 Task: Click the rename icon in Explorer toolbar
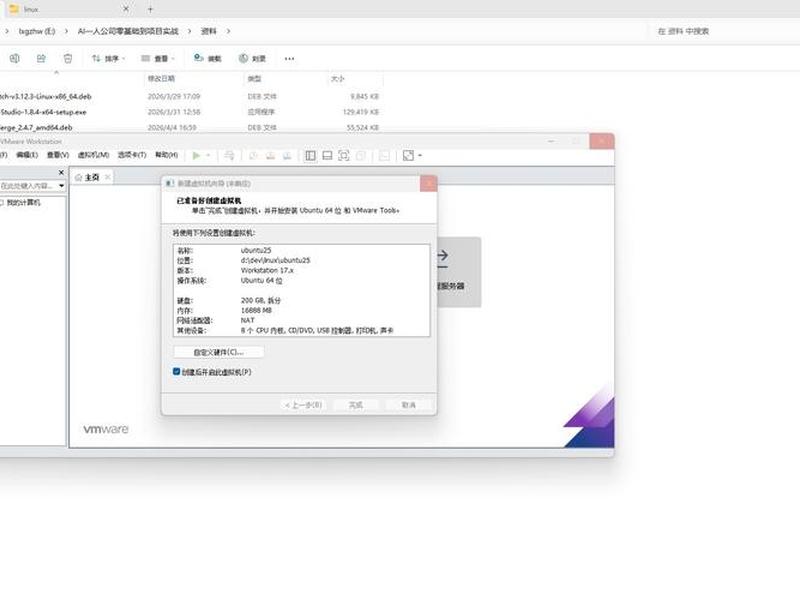click(x=15, y=59)
